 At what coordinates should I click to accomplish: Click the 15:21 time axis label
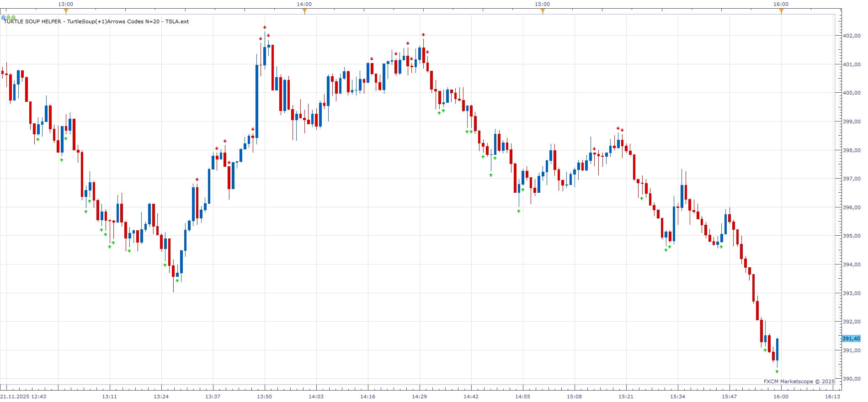(x=626, y=397)
